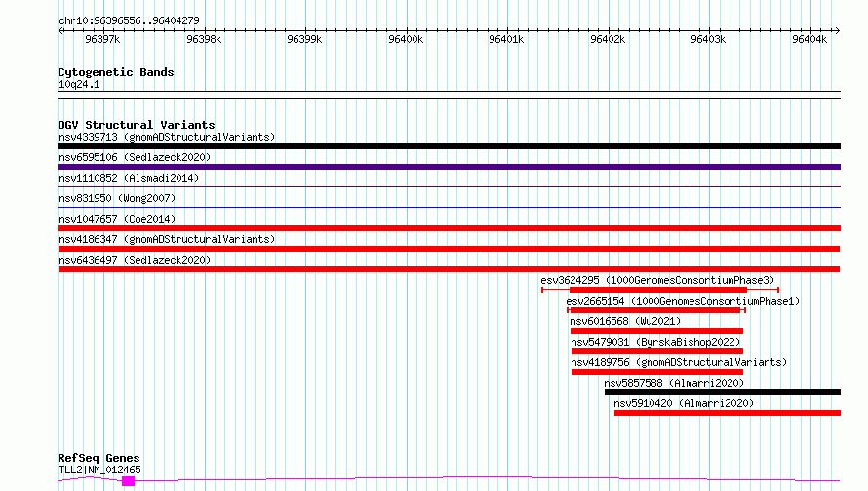Click the nsv4339713 gnomAD variant label
Screen dimensions: 868x491
(x=167, y=137)
